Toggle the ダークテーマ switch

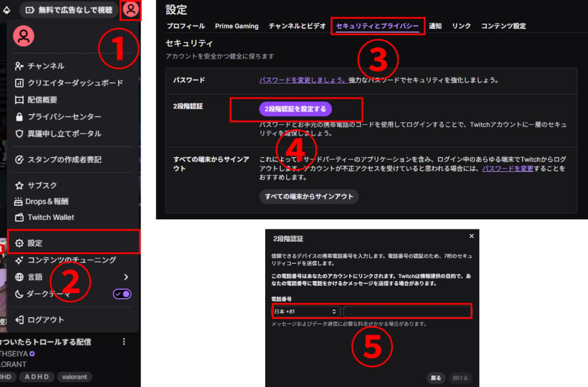click(122, 294)
